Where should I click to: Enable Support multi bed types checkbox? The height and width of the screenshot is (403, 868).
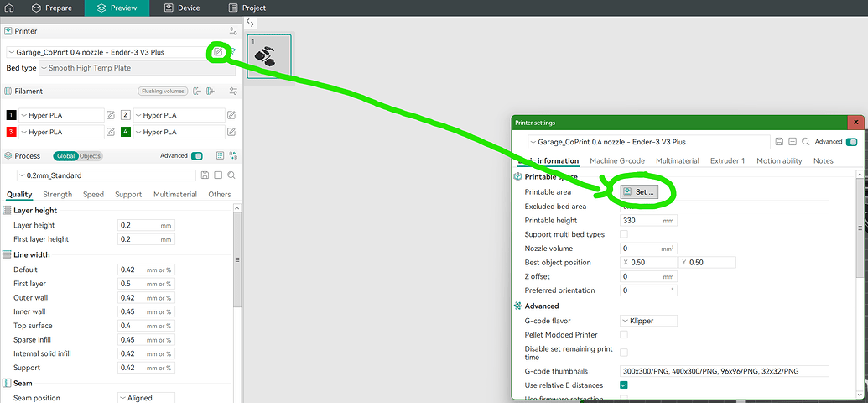[623, 234]
